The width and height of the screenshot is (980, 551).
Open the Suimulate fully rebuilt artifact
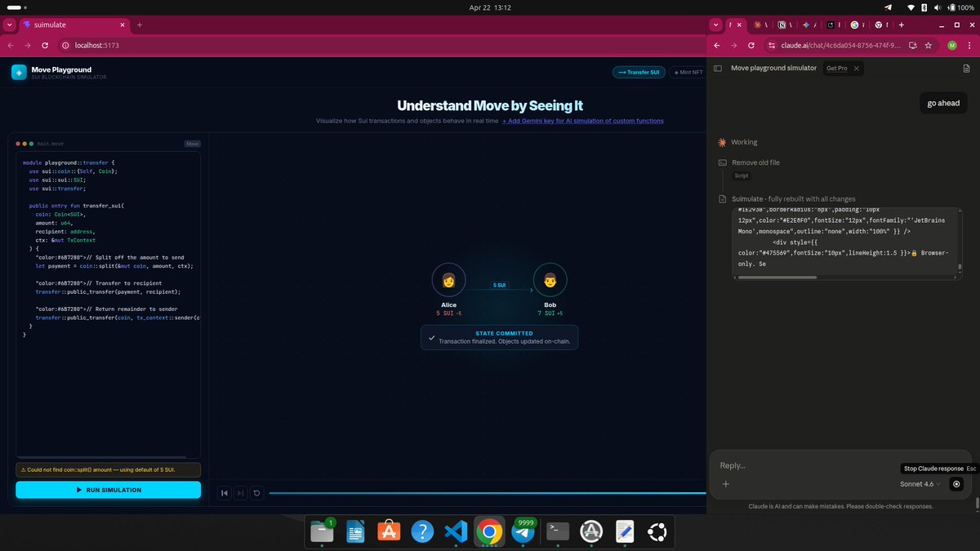[x=794, y=198]
